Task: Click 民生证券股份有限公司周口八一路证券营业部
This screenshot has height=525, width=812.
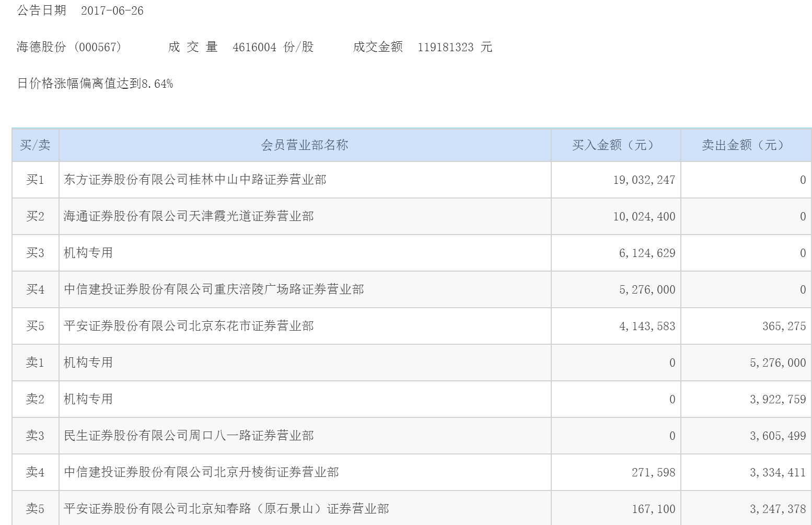Action: pyautogui.click(x=189, y=436)
